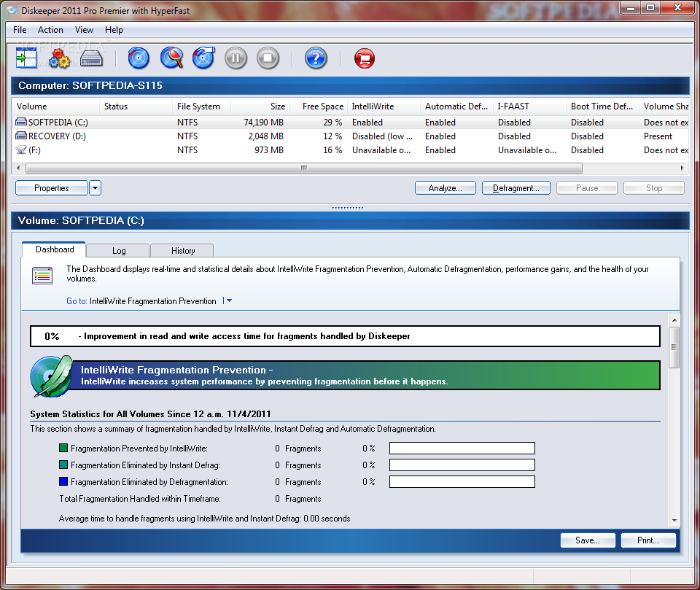
Task: Click the Print... button
Action: [648, 540]
